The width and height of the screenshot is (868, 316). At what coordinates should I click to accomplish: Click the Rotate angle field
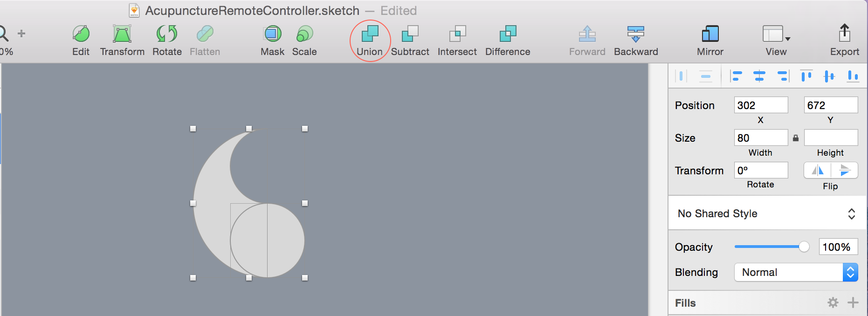[x=761, y=170]
